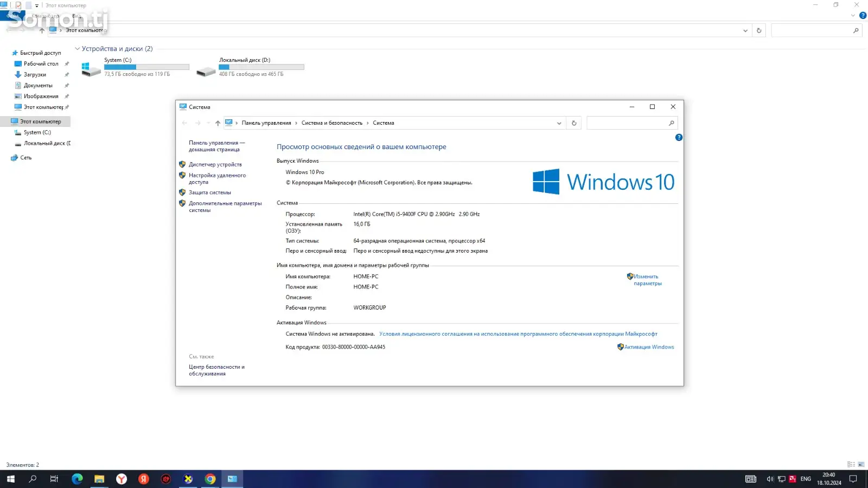Click search field in System window

(x=632, y=123)
